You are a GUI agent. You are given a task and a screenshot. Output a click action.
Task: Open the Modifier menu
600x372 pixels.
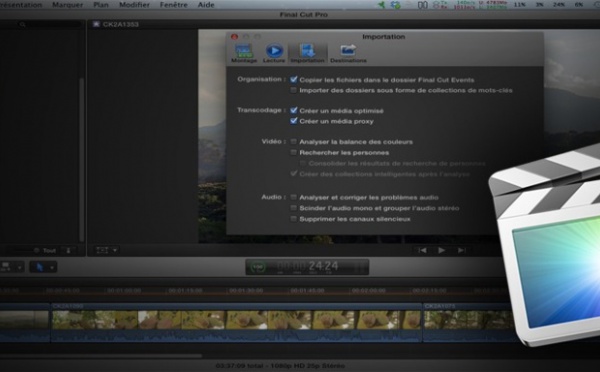click(134, 5)
